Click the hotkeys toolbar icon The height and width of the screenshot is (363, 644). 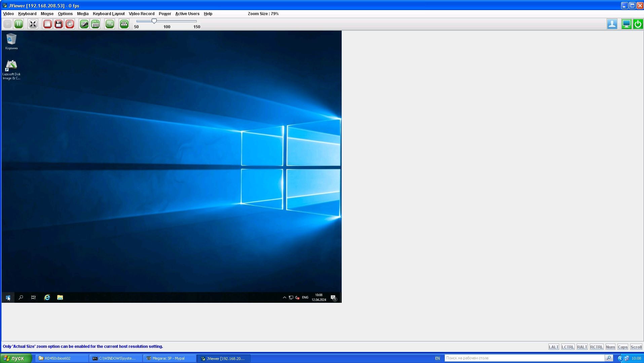coord(124,24)
